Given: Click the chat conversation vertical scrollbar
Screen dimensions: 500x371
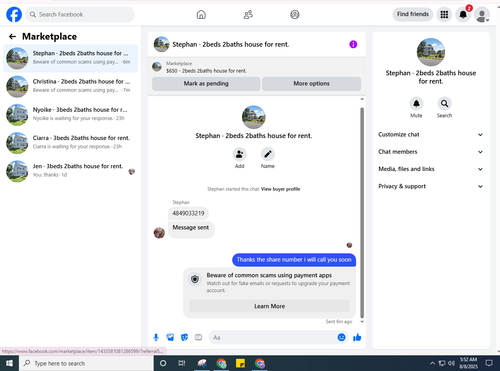Looking at the screenshot, I should [362, 213].
